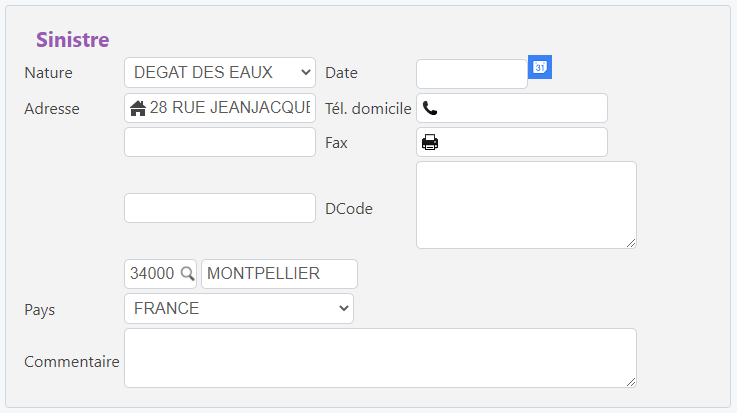Image resolution: width=737 pixels, height=413 pixels.
Task: Click the magnifier icon next to 34000
Action: [186, 274]
